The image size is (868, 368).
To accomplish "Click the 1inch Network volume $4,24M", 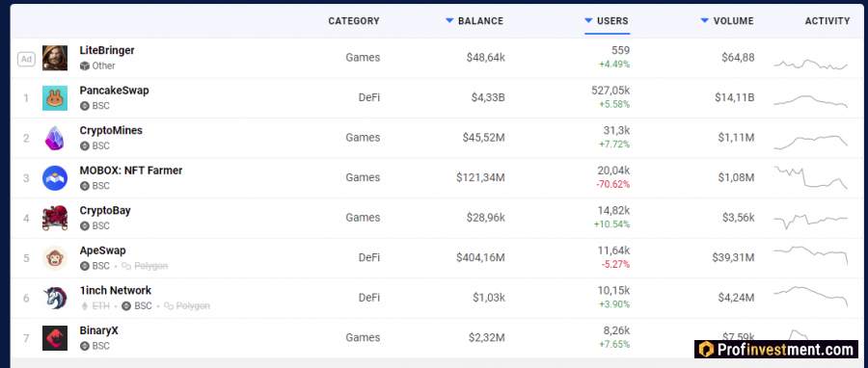I will (x=736, y=298).
